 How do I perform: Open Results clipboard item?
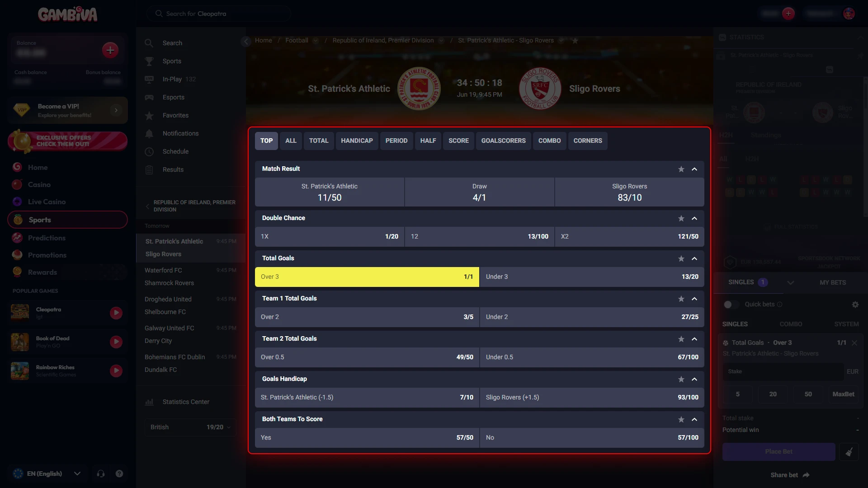click(x=173, y=169)
